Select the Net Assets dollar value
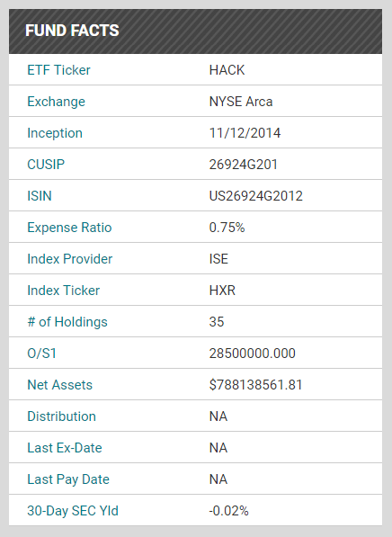This screenshot has height=537, width=392. [255, 385]
